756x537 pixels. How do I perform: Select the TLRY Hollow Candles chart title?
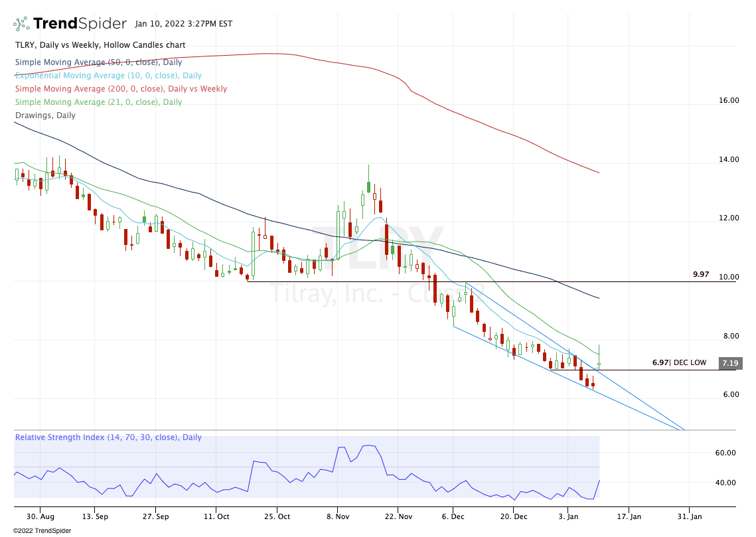[100, 45]
